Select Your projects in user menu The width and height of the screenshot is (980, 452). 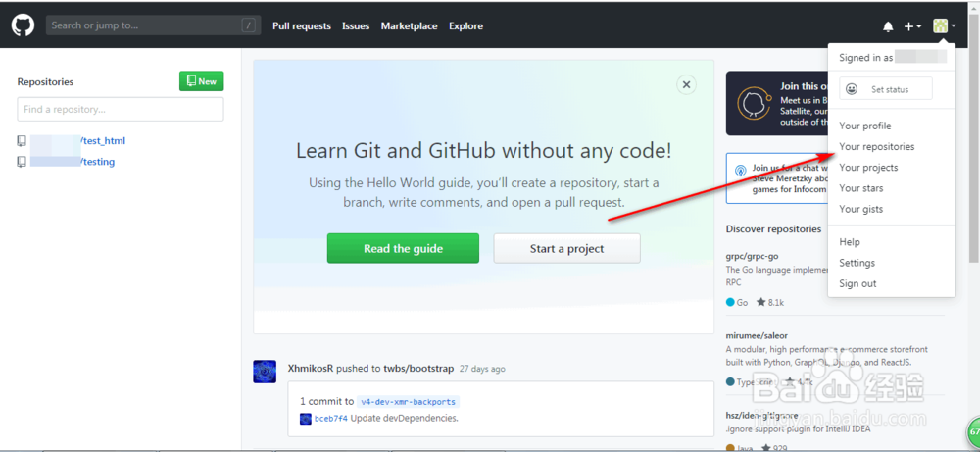[x=868, y=167]
